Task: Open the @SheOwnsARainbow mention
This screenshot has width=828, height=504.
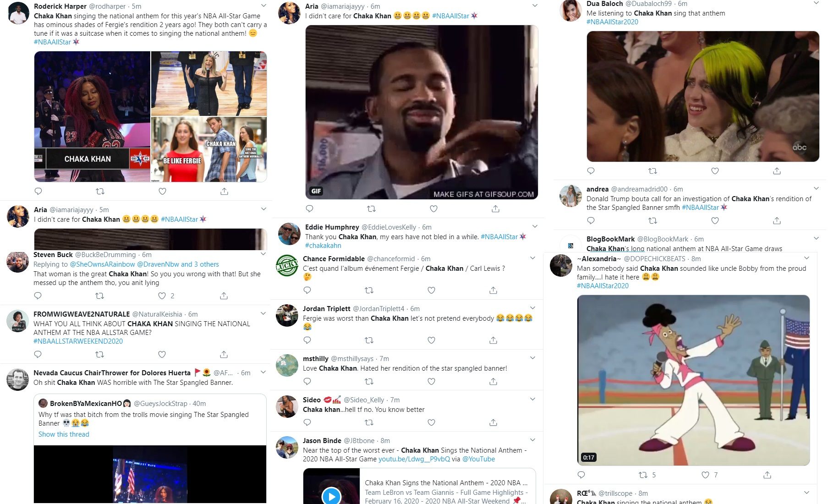Action: point(103,264)
